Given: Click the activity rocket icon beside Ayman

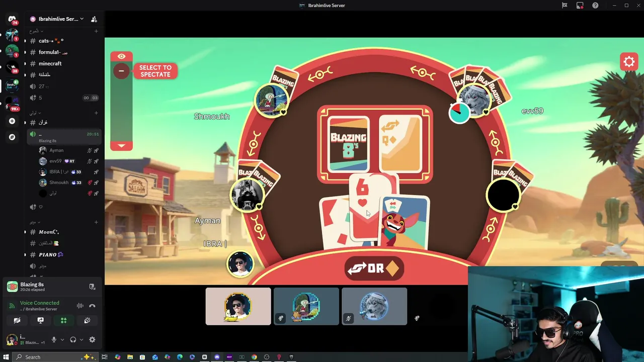Looking at the screenshot, I should 96,150.
